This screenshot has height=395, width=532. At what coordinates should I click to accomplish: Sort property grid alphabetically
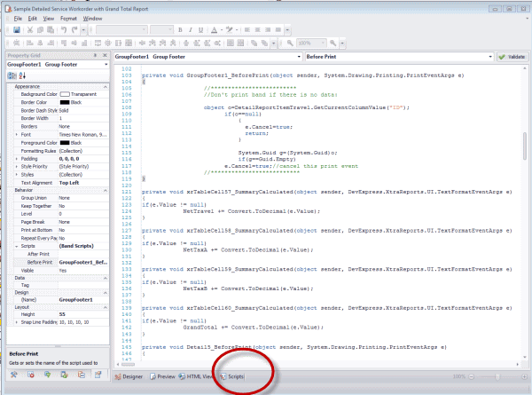click(20, 75)
